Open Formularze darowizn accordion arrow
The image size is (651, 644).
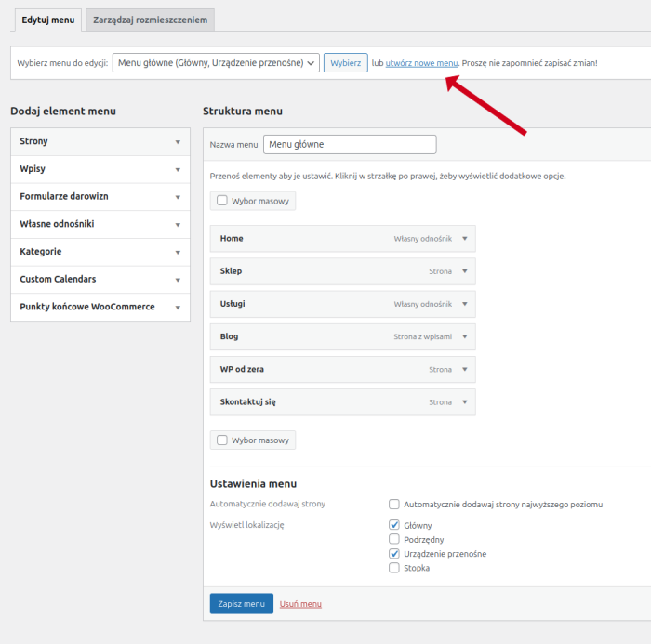click(x=177, y=197)
